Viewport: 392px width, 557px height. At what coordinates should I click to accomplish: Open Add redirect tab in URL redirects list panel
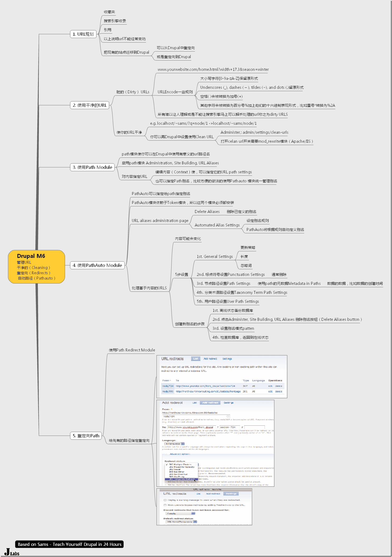210,359
